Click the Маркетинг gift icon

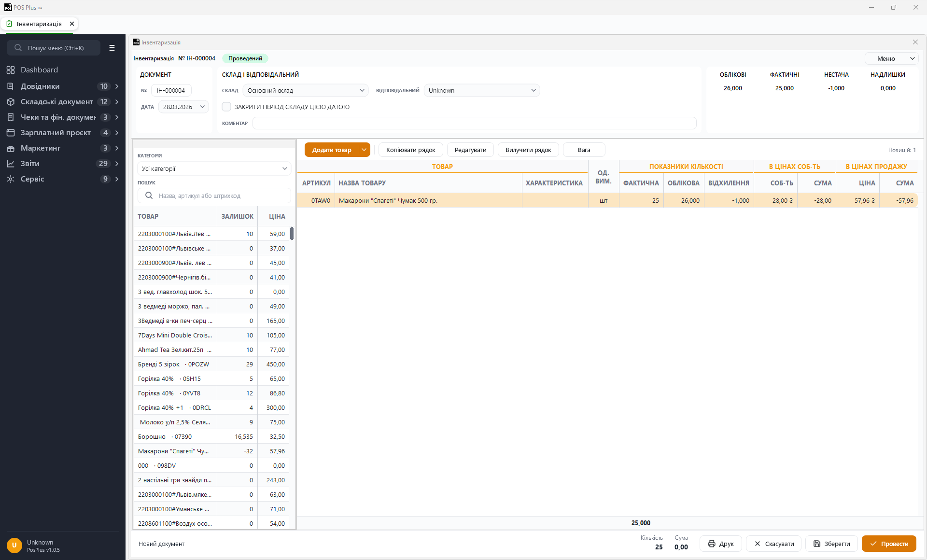[11, 148]
